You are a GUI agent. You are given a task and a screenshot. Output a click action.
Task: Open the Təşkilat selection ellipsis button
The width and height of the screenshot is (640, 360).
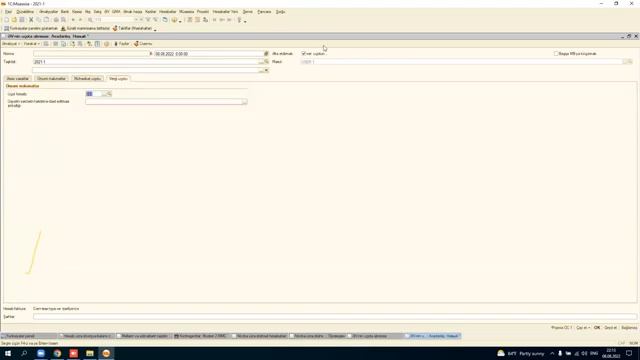tap(261, 62)
